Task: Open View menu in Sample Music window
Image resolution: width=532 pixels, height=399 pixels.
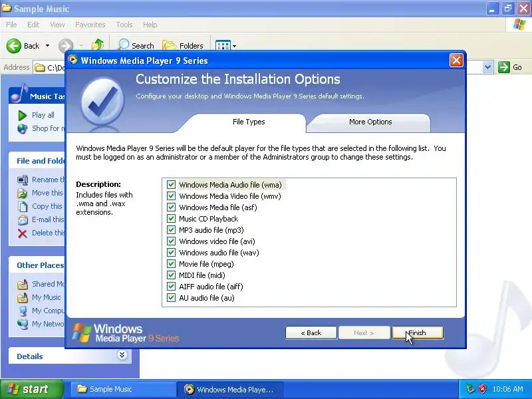Action: click(57, 25)
